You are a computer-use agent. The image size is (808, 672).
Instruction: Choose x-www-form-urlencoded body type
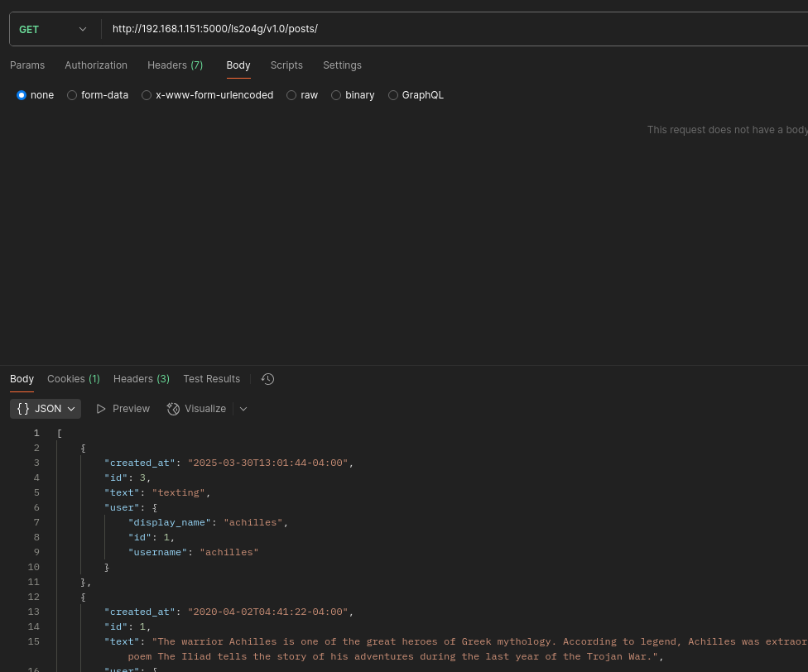(x=147, y=95)
